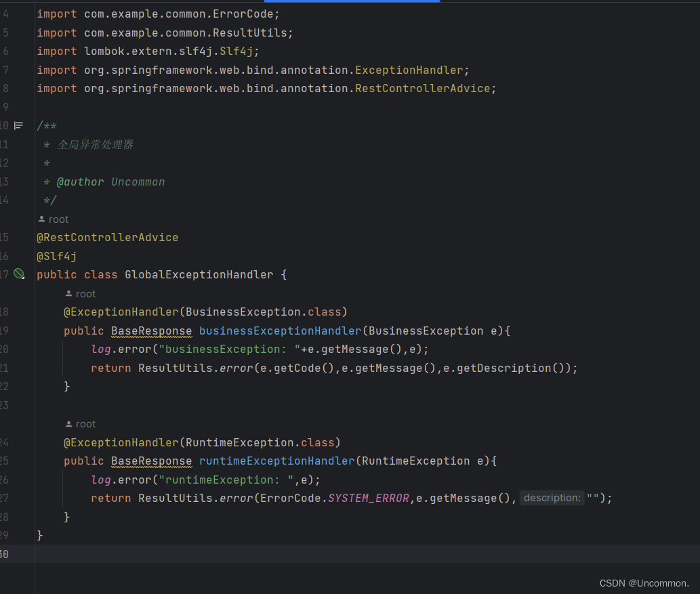The width and height of the screenshot is (700, 594).
Task: Click ExceptionHandler in the line 7 import
Action: pos(409,70)
